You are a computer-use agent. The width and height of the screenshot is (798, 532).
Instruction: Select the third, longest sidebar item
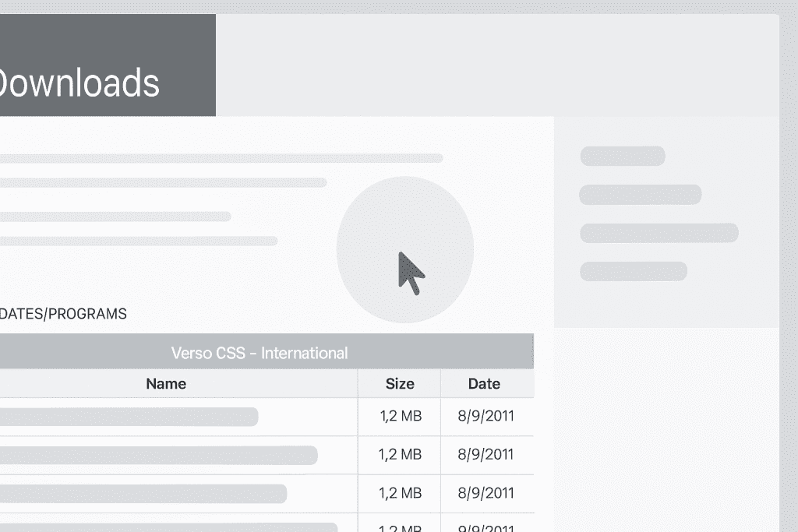[x=659, y=233]
